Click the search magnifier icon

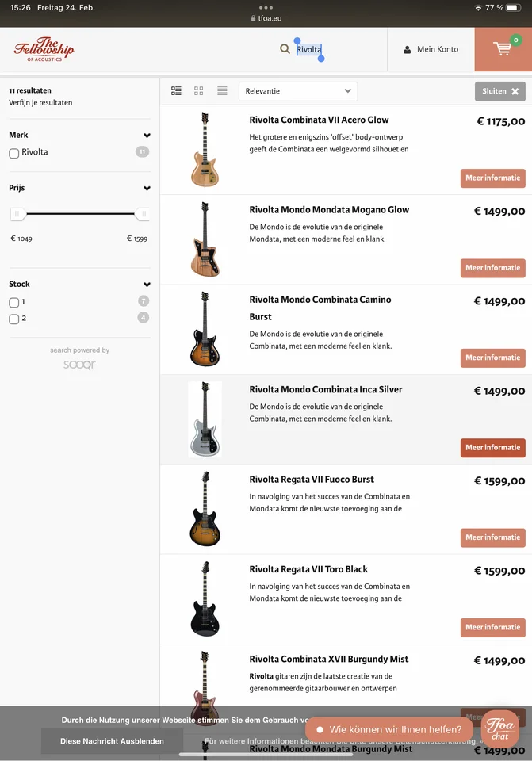(x=285, y=49)
